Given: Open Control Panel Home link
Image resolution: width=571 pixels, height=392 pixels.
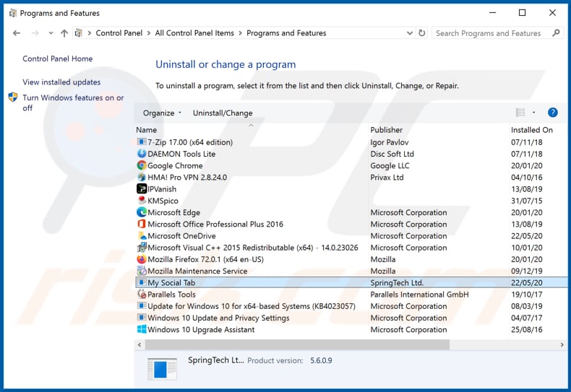Looking at the screenshot, I should [x=58, y=58].
